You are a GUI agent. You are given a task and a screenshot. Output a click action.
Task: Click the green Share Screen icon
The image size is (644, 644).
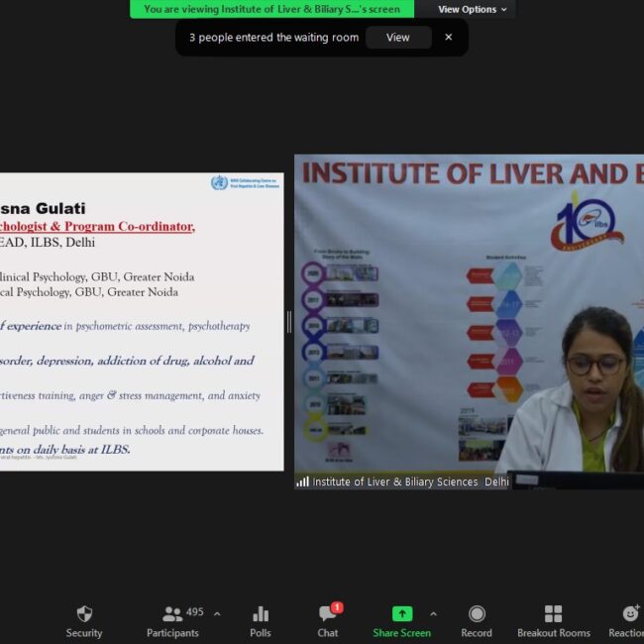point(401,614)
